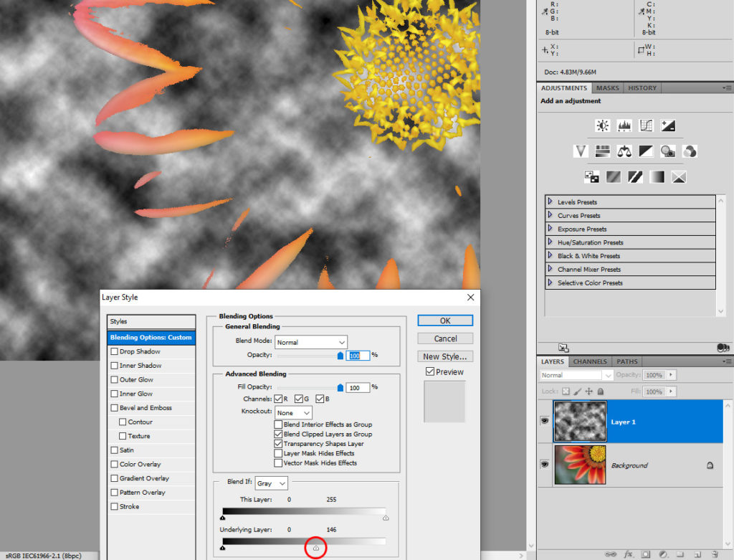The height and width of the screenshot is (560, 734).
Task: Uncheck the Preview checkbox
Action: (429, 371)
